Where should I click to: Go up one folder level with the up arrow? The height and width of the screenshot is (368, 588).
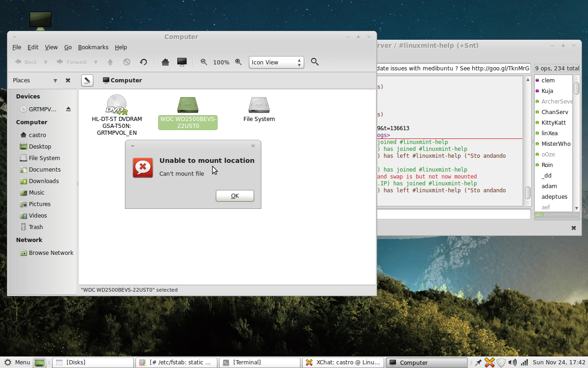(110, 62)
